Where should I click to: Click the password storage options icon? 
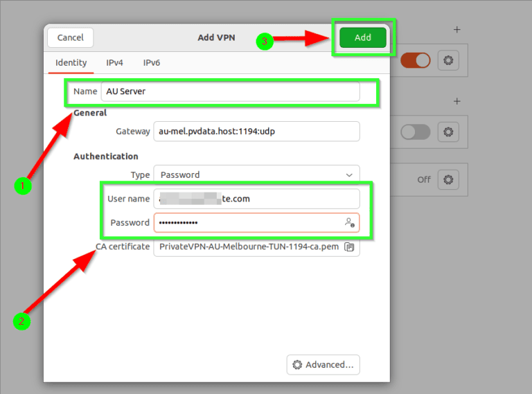point(350,223)
